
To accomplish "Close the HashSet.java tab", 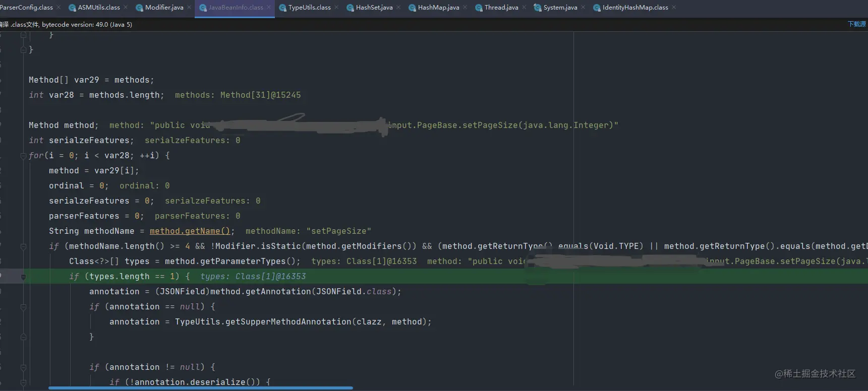I will (x=398, y=7).
